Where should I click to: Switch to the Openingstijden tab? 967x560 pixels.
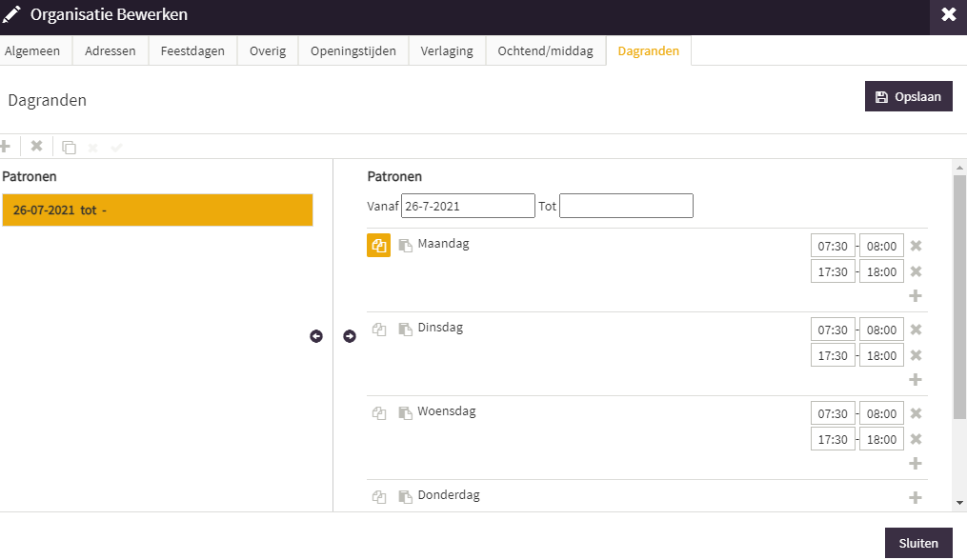point(353,50)
